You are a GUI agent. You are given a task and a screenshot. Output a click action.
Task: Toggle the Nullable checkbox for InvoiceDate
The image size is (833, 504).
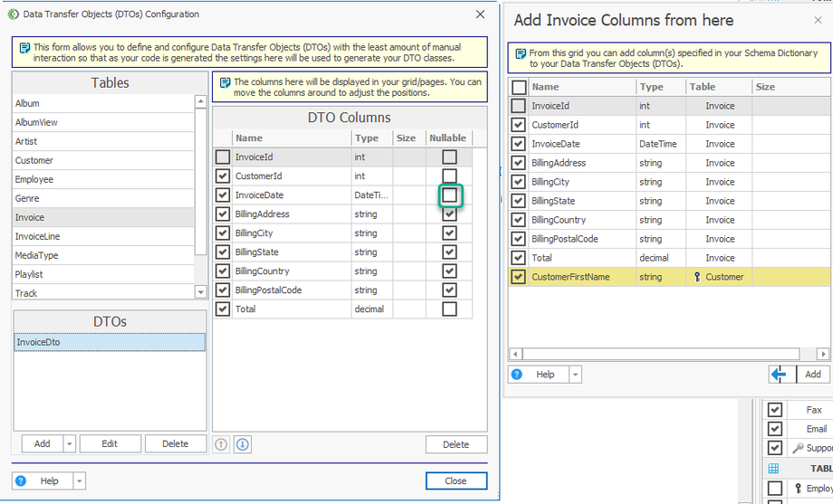pos(450,195)
